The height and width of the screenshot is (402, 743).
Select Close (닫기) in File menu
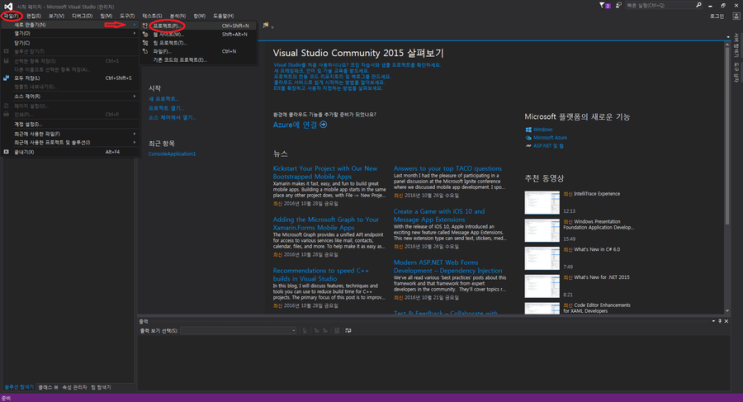[x=70, y=43]
